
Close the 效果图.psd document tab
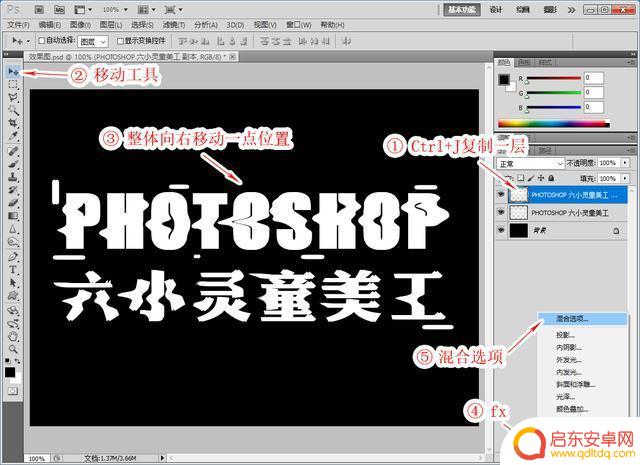tap(233, 57)
